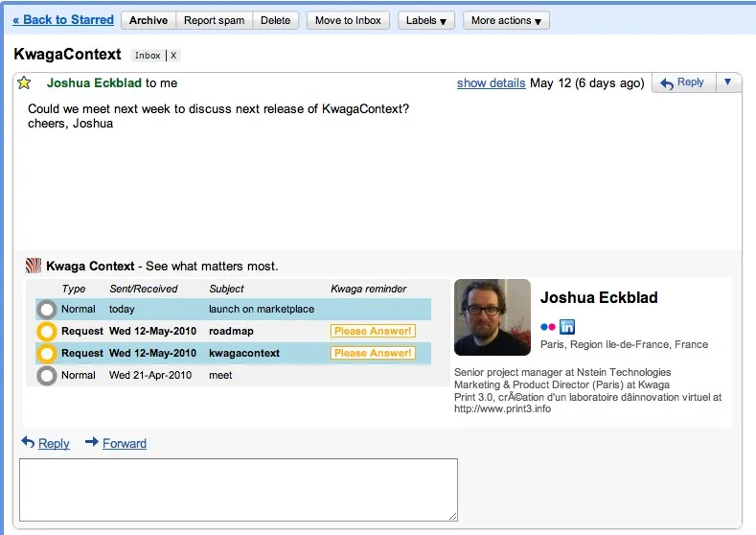Click the Kwaga Context zebra logo
The width and height of the screenshot is (756, 535).
pos(34,266)
